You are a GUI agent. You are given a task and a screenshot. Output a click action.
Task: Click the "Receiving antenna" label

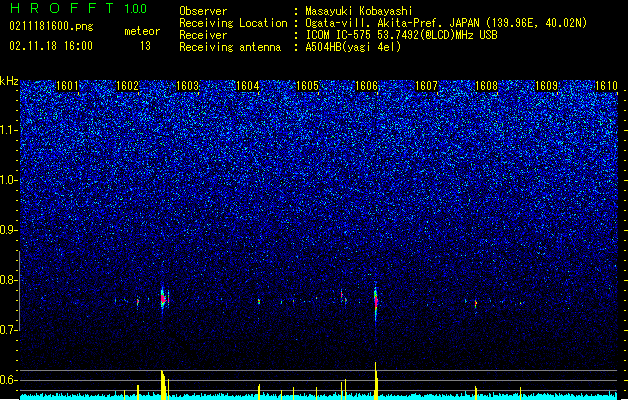click(x=230, y=47)
